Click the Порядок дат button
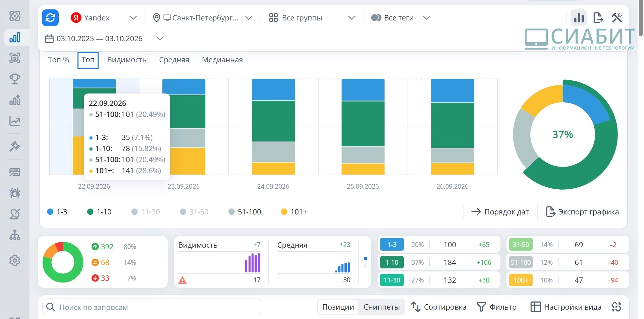This screenshot has width=644, height=319. tap(500, 212)
